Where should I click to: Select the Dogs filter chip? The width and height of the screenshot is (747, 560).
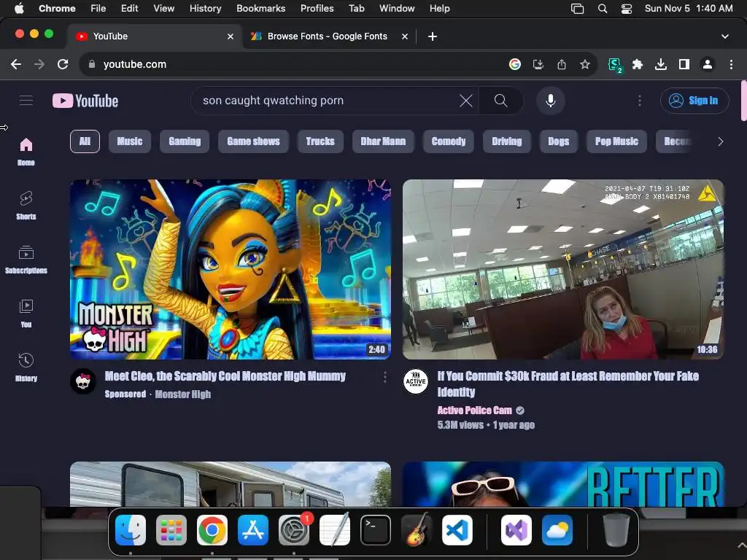(559, 141)
